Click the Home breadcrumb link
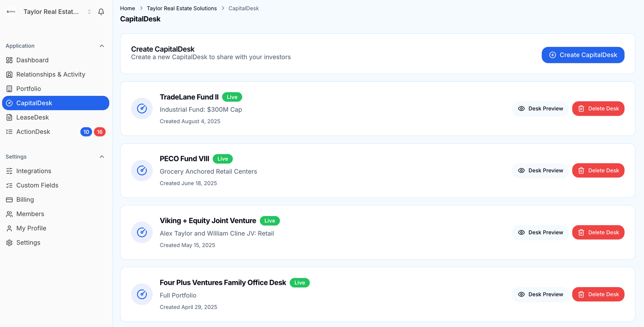Screen dimensions: 644x327 (128, 8)
